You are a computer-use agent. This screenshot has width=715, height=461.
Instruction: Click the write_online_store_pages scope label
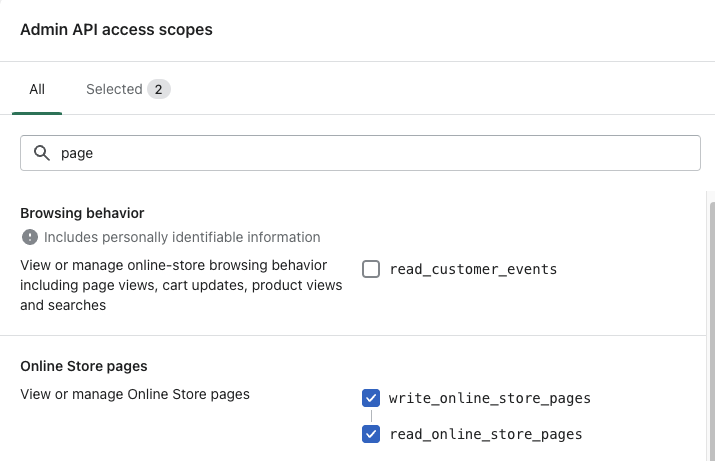(x=490, y=398)
